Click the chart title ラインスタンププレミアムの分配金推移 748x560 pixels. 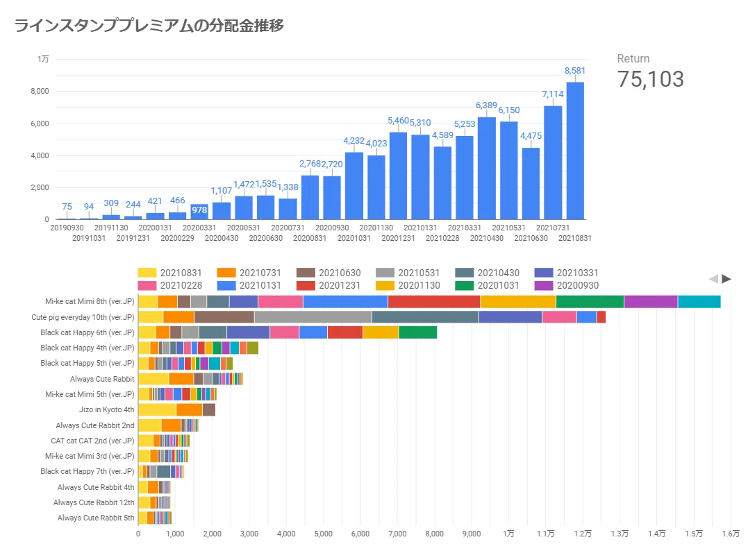(x=149, y=25)
